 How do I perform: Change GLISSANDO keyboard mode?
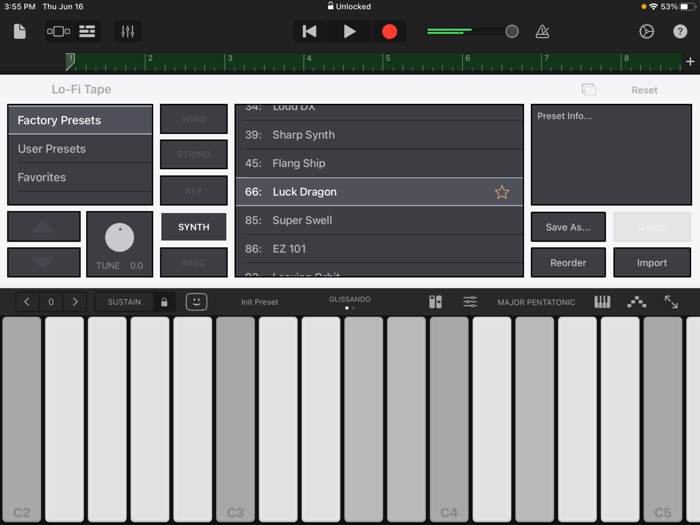click(350, 302)
